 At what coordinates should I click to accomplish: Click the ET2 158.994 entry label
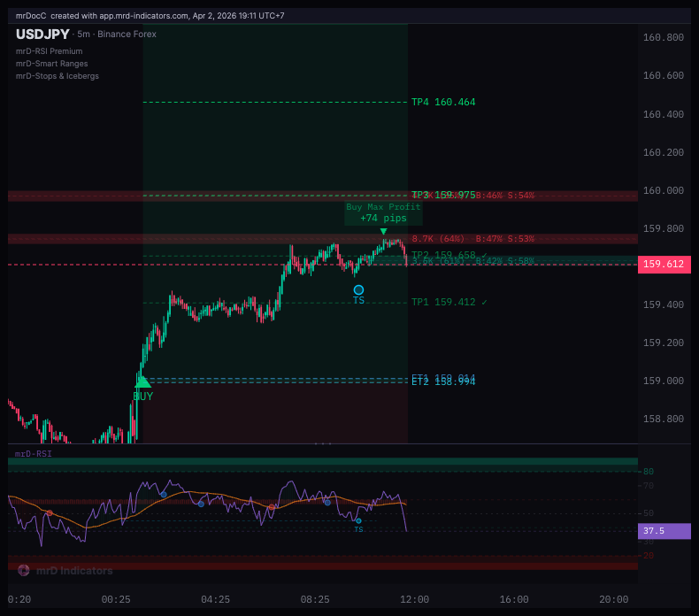tap(443, 382)
